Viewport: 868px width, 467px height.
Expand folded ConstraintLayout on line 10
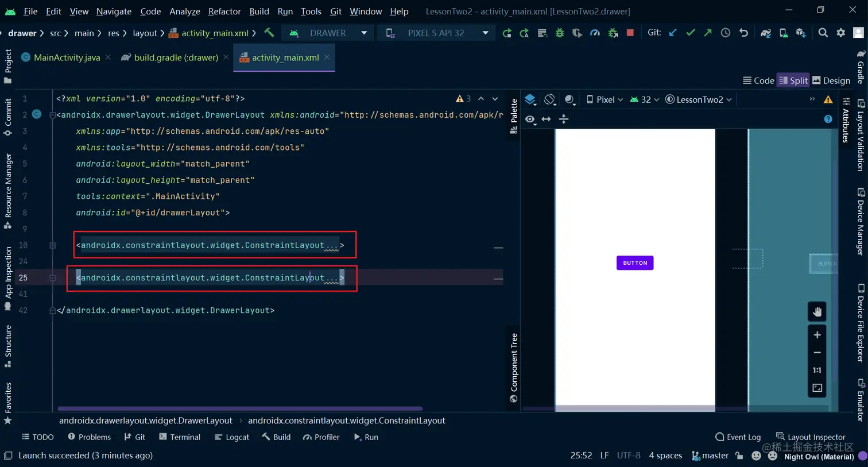coord(52,245)
